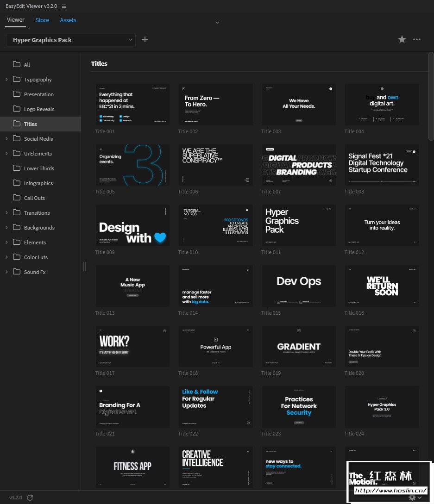Image resolution: width=434 pixels, height=504 pixels.
Task: Select the Like & Follow thumbnail
Action: tap(215, 407)
